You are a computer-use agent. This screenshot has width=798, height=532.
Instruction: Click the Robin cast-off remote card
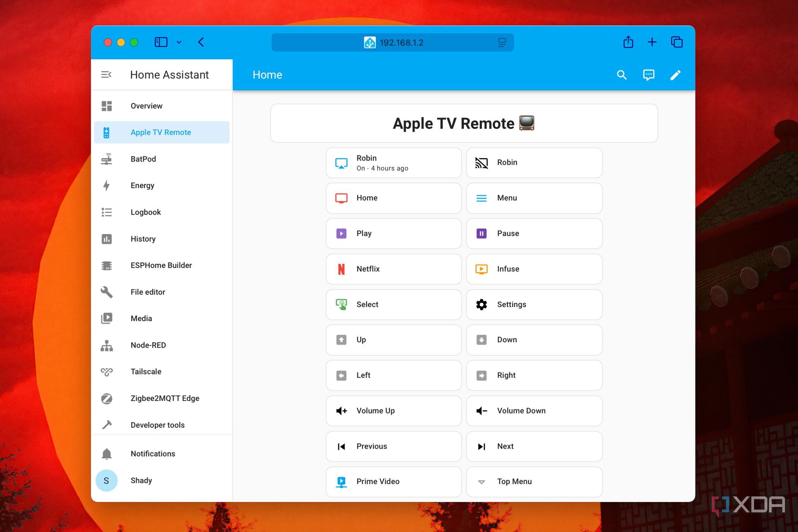[x=534, y=163]
